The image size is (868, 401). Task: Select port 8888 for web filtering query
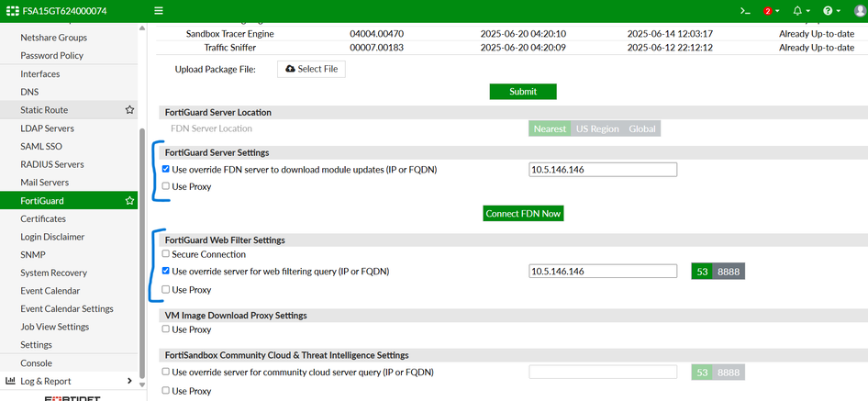click(x=729, y=272)
